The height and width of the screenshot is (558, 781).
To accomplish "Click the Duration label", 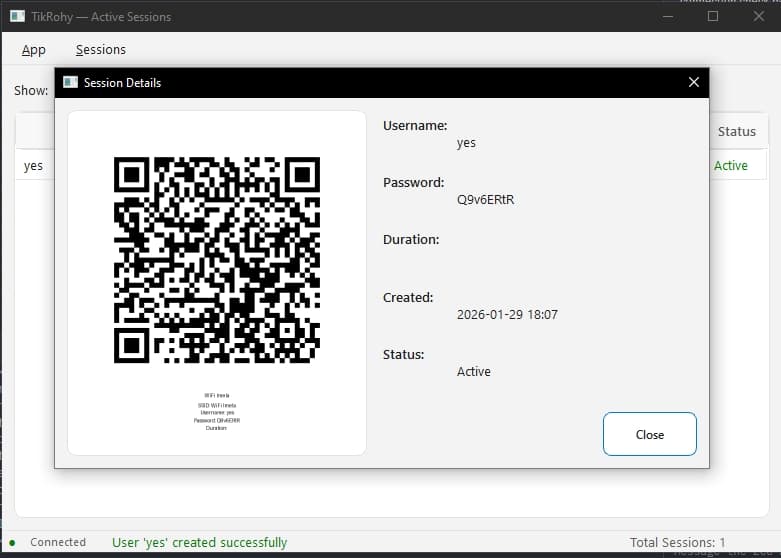I will pos(411,240).
